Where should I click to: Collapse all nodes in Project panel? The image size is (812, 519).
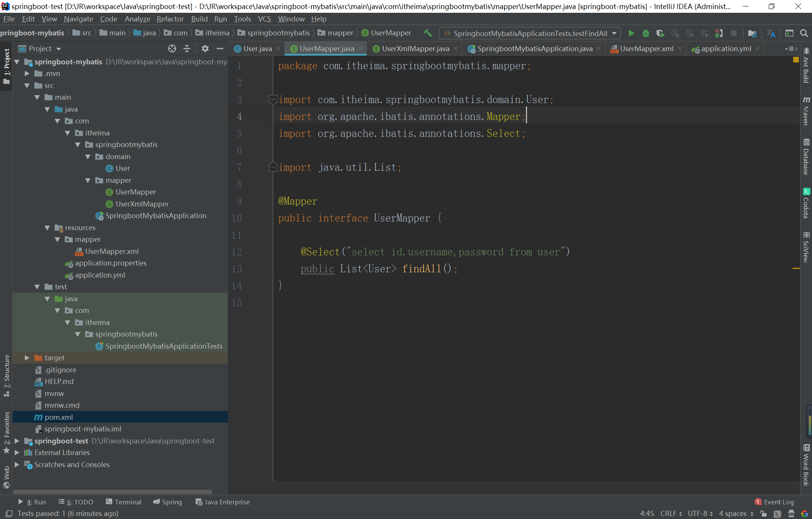[187, 49]
